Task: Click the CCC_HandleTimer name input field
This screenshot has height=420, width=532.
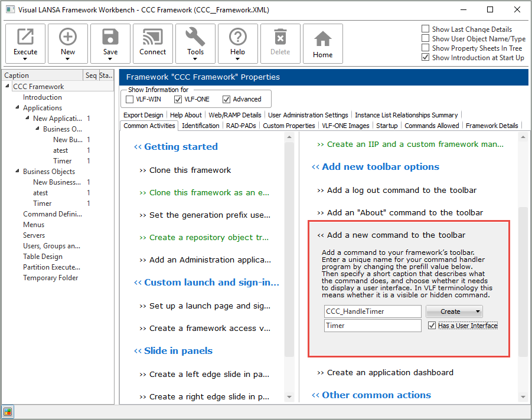Action: [373, 311]
